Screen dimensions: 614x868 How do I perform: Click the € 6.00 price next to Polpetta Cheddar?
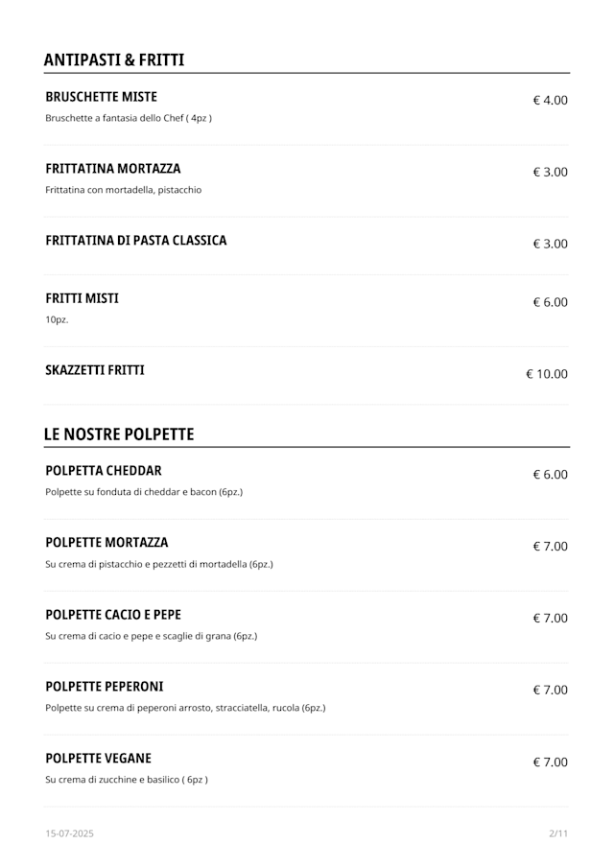(550, 474)
